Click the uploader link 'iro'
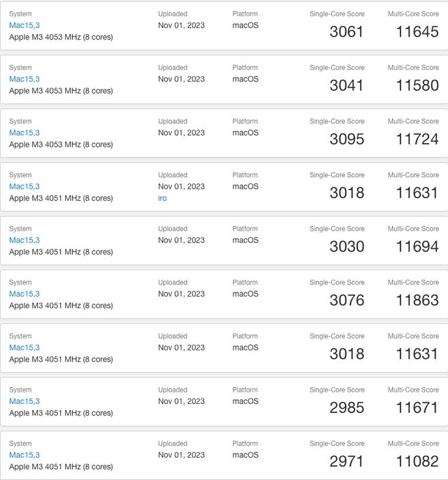Screen dimensions: 448x480 [x=162, y=198]
